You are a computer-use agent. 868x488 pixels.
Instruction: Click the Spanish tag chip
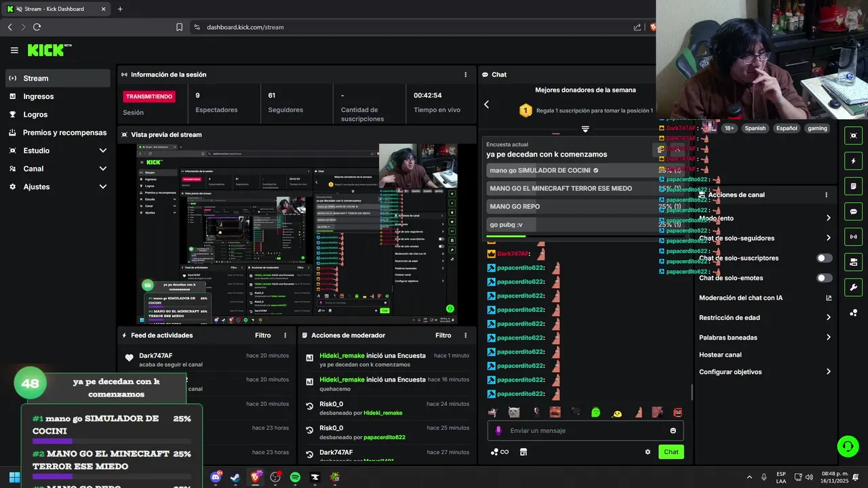[x=755, y=128]
